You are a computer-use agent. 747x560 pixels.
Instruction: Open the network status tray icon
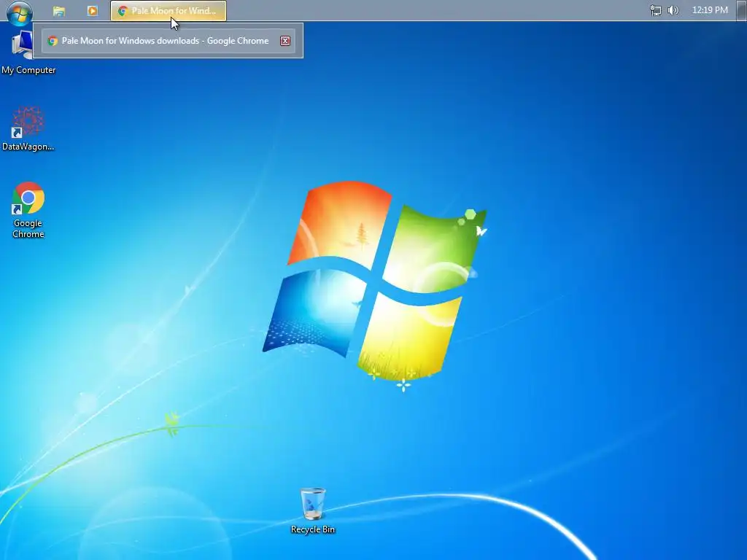pos(656,10)
